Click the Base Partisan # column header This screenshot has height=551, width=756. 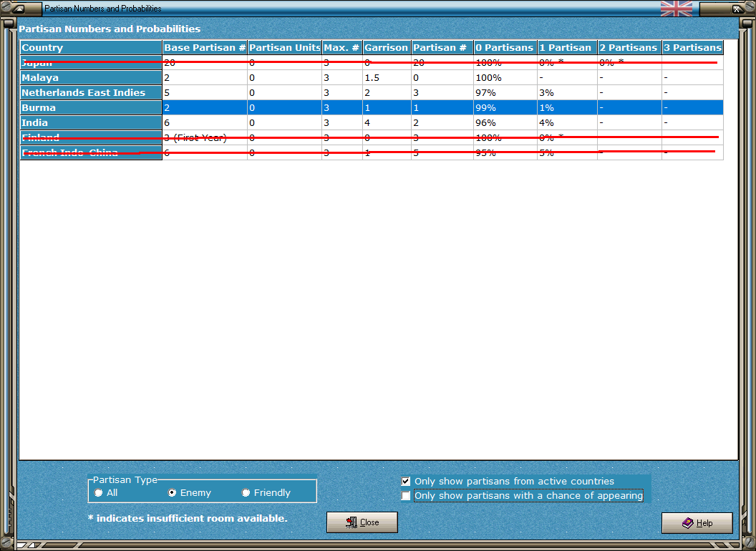205,47
